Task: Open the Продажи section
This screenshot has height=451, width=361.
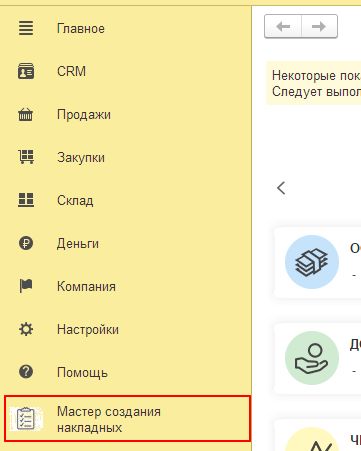Action: point(84,115)
